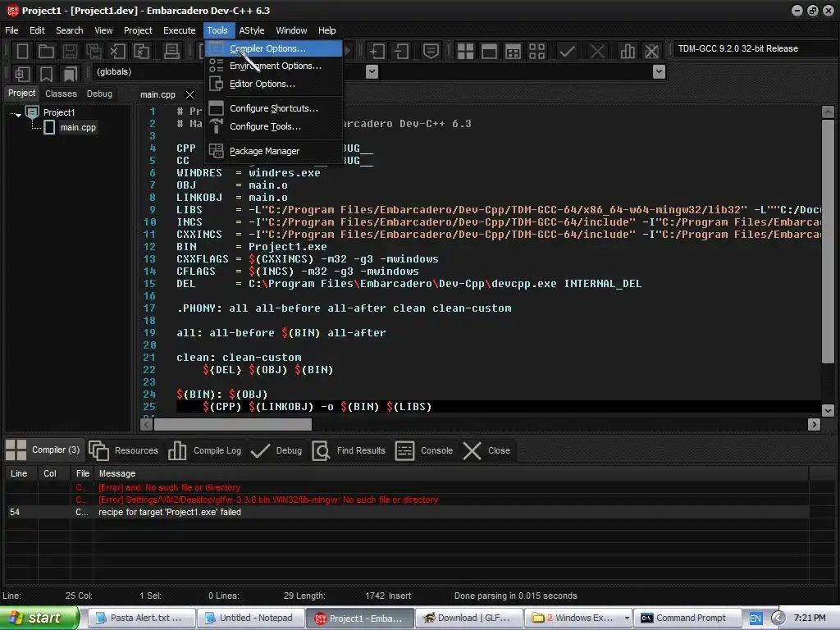
Task: Open the Project menu in menu bar
Action: (138, 30)
